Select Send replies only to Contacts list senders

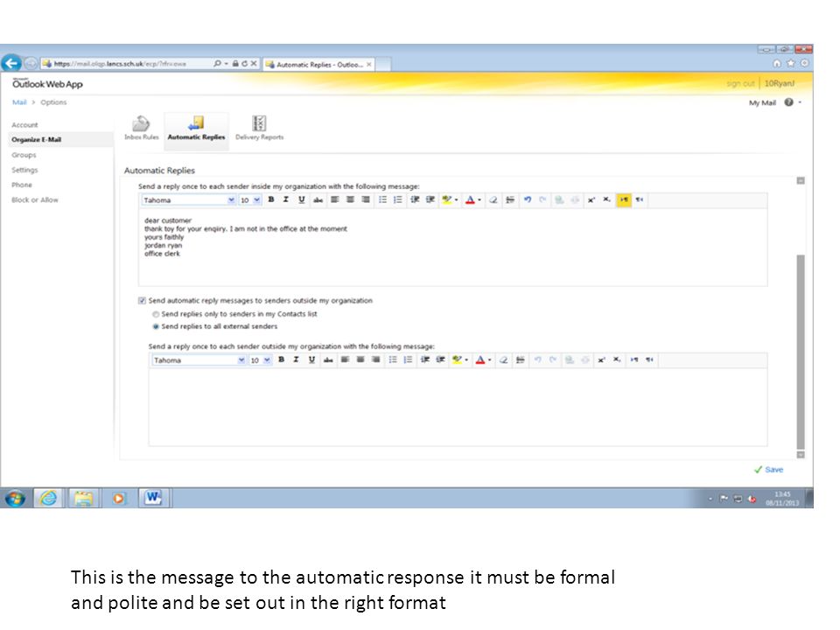pos(156,314)
